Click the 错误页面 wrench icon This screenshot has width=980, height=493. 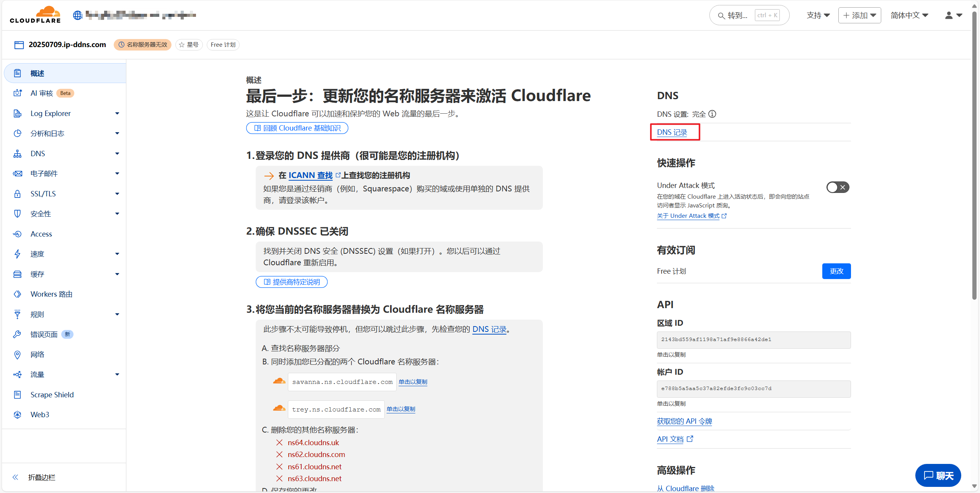[x=18, y=334]
